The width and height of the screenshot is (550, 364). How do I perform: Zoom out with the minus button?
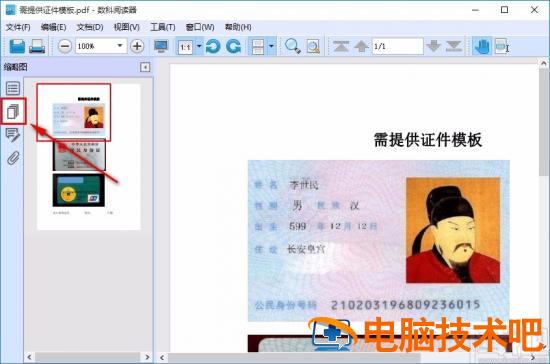click(65, 46)
